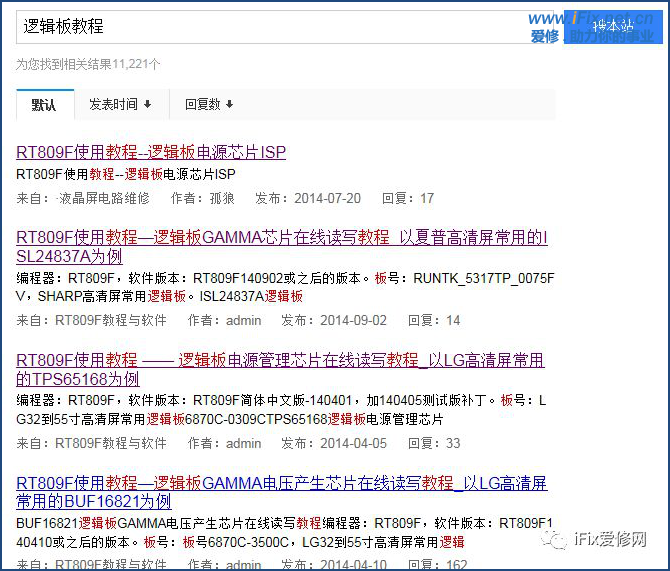Click reply count 回复: 17
This screenshot has width=670, height=571.
pos(408,198)
